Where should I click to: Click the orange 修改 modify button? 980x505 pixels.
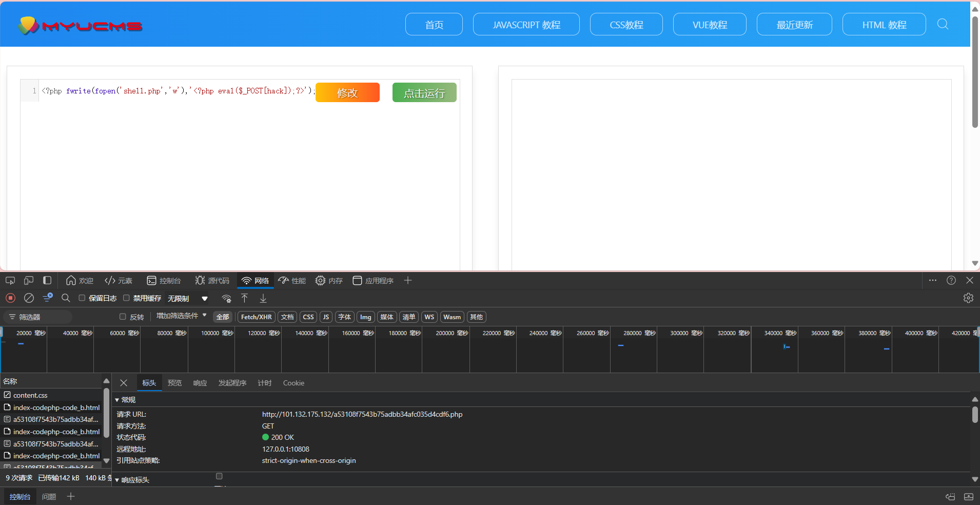click(347, 92)
